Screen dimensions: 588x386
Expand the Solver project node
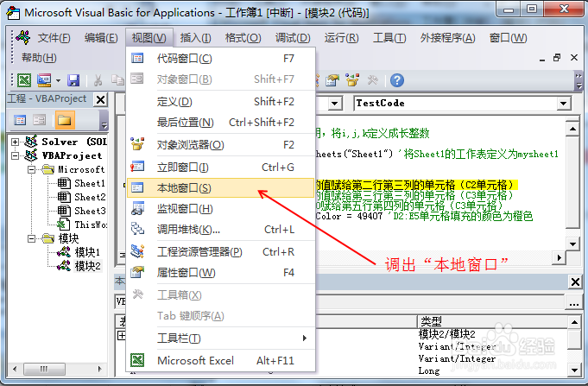(x=15, y=142)
